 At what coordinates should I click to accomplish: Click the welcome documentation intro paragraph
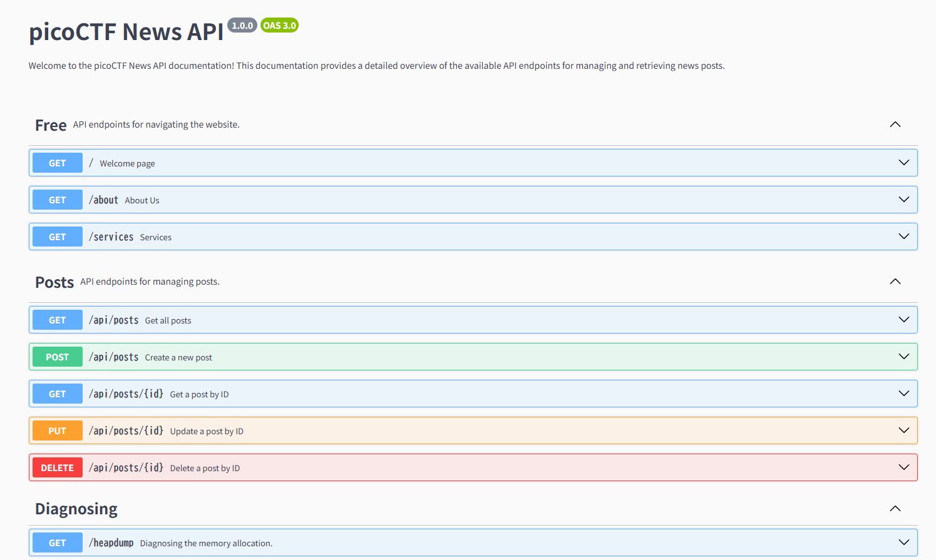376,66
